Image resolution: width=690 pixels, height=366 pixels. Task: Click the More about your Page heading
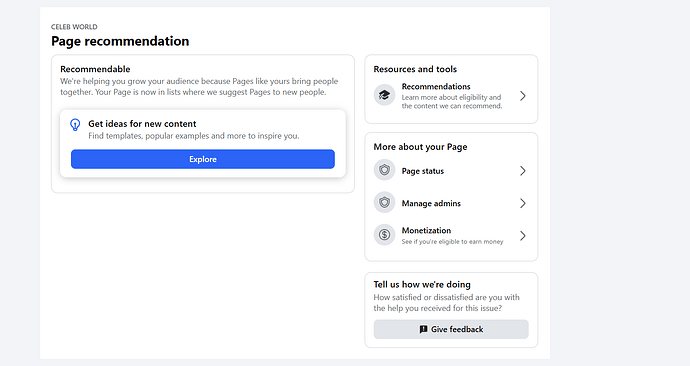[x=420, y=147]
